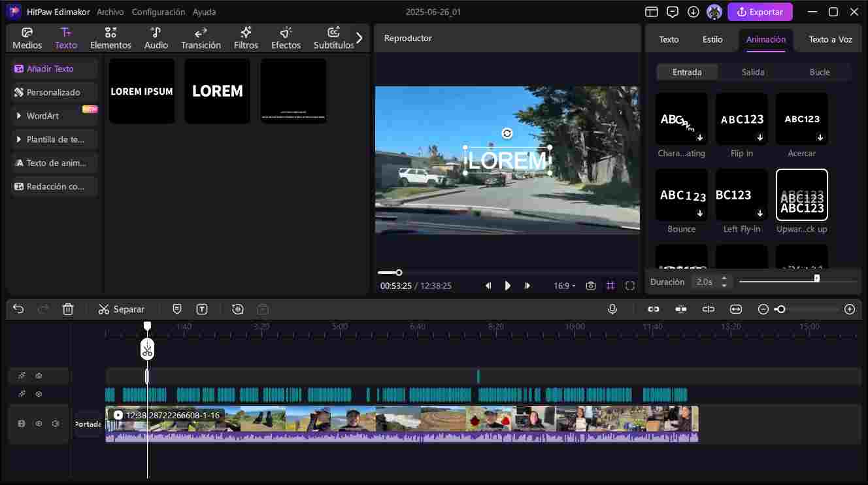The width and height of the screenshot is (868, 485).
Task: Open the Medios panel
Action: pyautogui.click(x=27, y=39)
